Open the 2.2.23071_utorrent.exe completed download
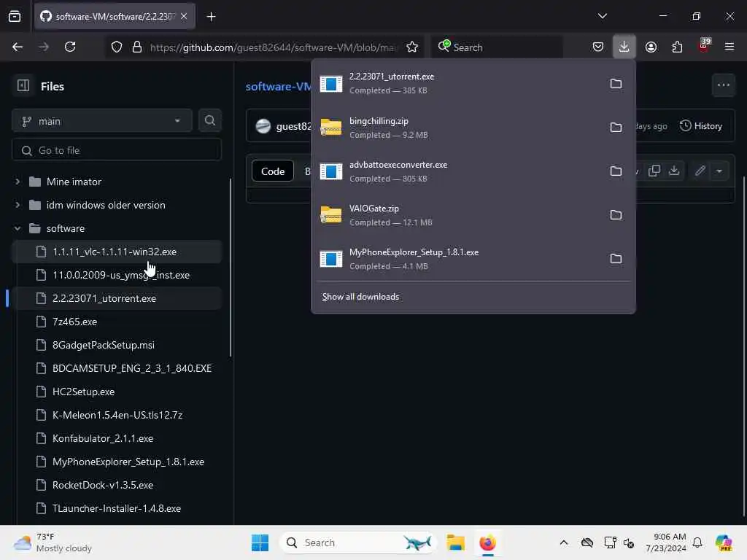The image size is (747, 560). click(457, 83)
